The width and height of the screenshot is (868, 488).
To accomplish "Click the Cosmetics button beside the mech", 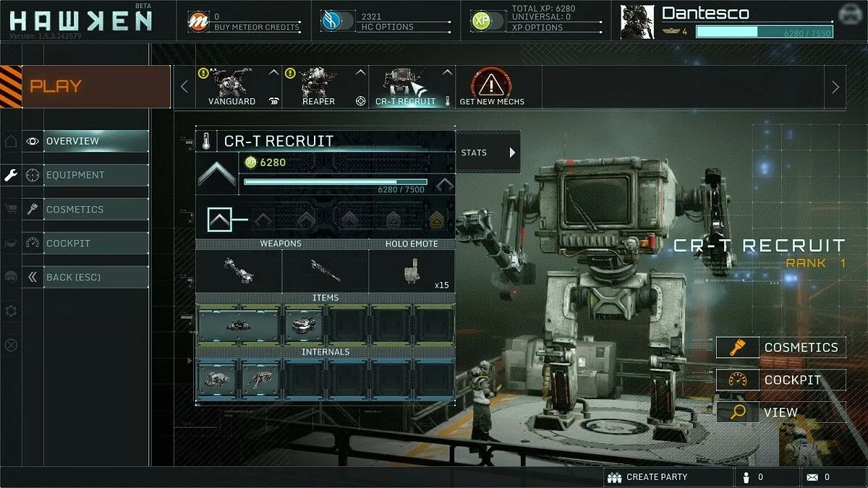I will coord(781,347).
